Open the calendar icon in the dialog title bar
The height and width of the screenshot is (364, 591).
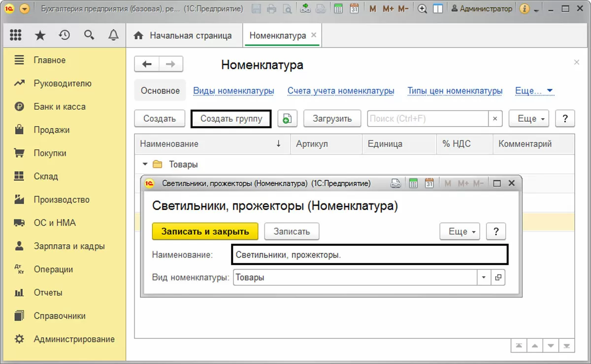click(429, 183)
